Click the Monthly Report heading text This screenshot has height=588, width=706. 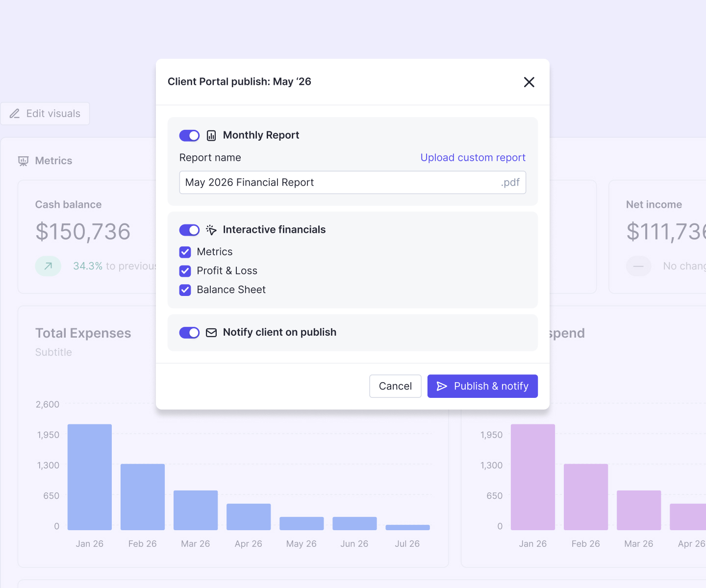pyautogui.click(x=261, y=135)
